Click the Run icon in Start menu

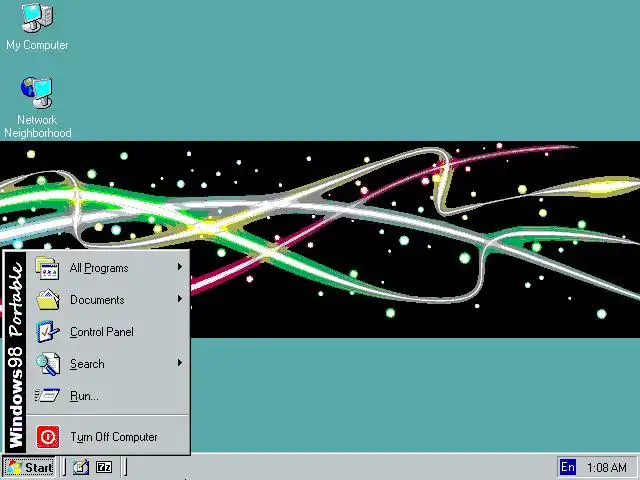48,396
